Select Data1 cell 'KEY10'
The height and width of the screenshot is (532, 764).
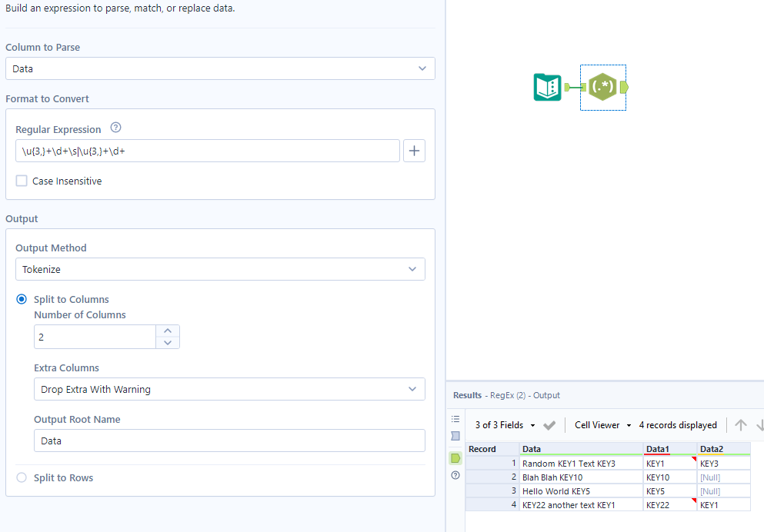tap(670, 477)
